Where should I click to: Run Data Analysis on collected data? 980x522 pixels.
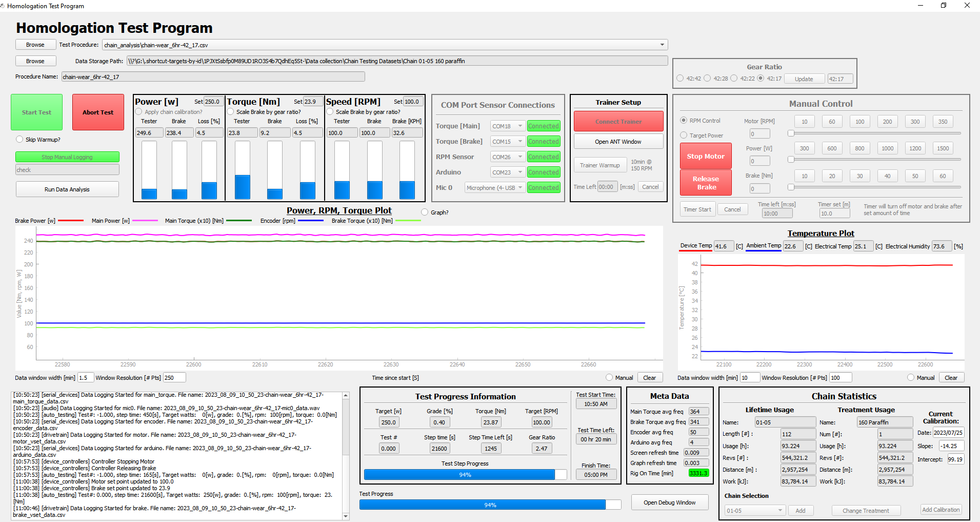coord(67,189)
